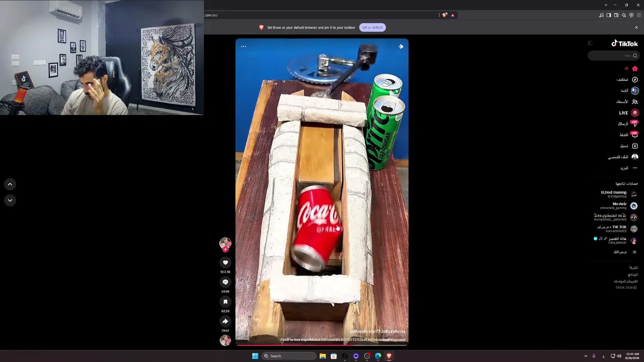Open volume control in system tray

pos(619,356)
